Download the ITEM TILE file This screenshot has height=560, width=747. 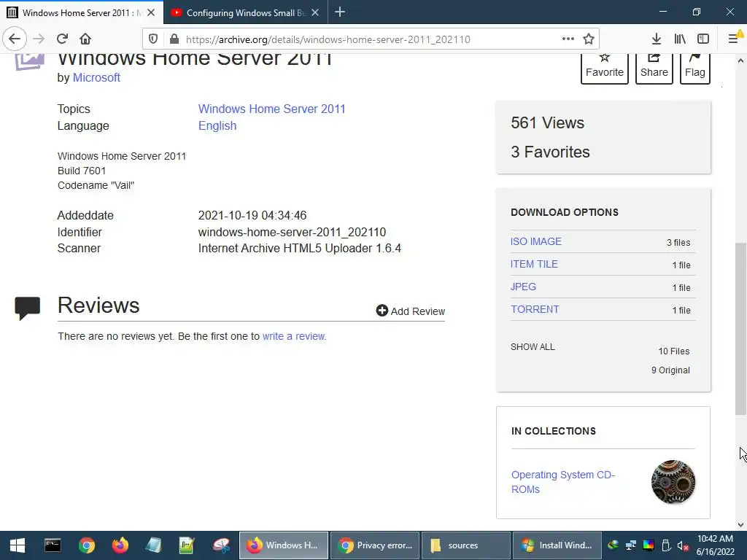[534, 264]
